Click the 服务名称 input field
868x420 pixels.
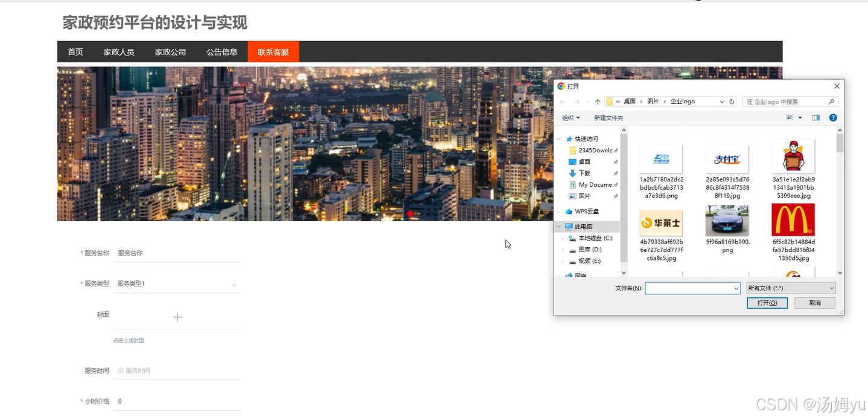pos(177,253)
